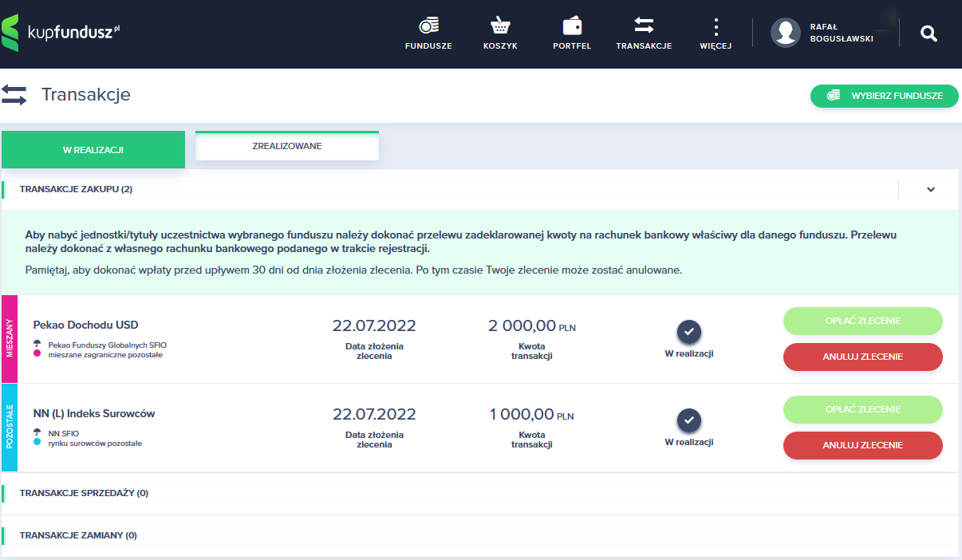962x560 pixels.
Task: Switch to the Zrealizowane tab
Action: [x=287, y=146]
